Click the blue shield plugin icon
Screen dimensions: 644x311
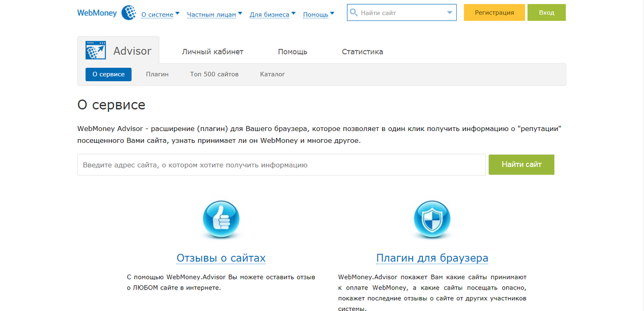point(432,219)
